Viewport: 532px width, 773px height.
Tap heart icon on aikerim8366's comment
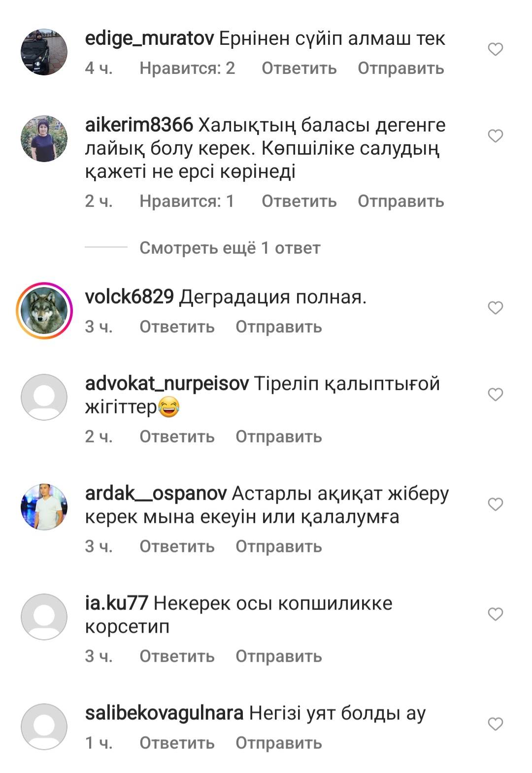click(495, 136)
